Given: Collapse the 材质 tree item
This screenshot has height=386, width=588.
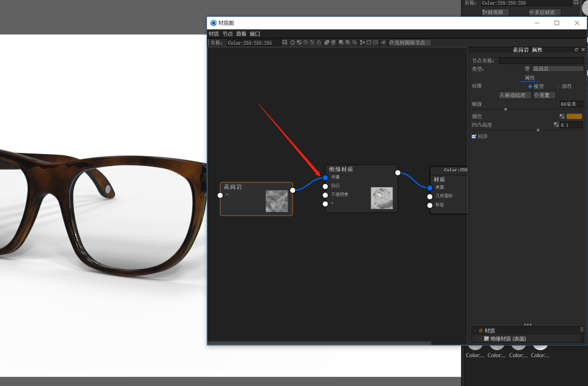Looking at the screenshot, I should (x=475, y=330).
